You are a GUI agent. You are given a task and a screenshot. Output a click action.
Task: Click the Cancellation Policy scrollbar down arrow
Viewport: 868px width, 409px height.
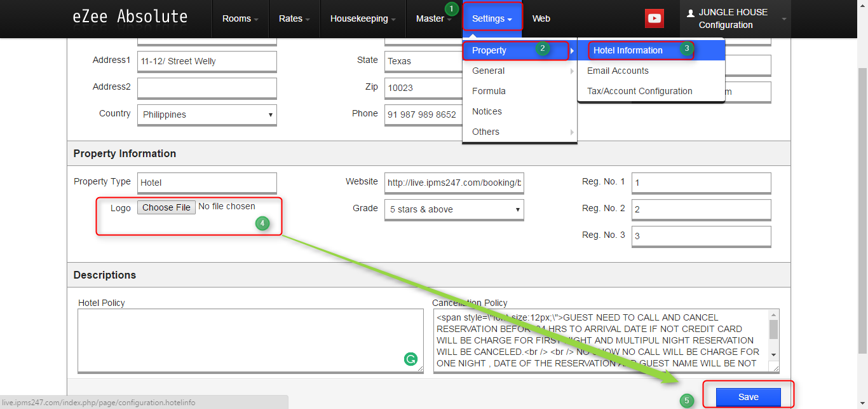click(x=773, y=354)
